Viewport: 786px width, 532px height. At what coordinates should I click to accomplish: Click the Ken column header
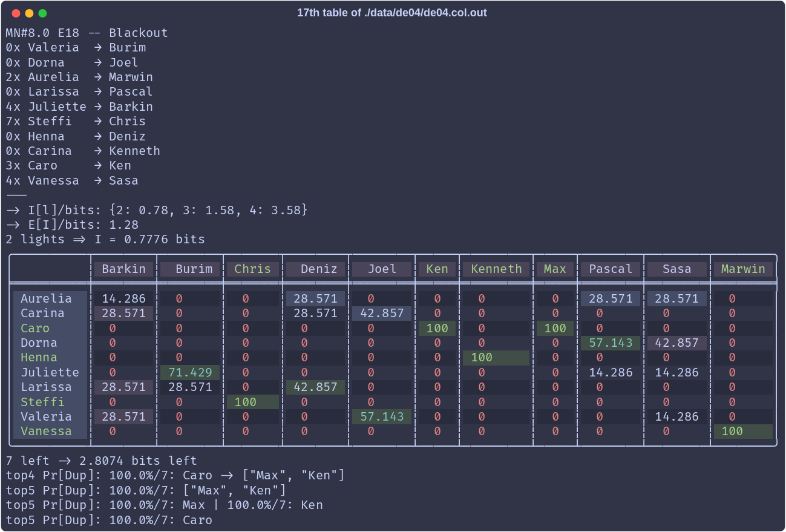click(437, 269)
